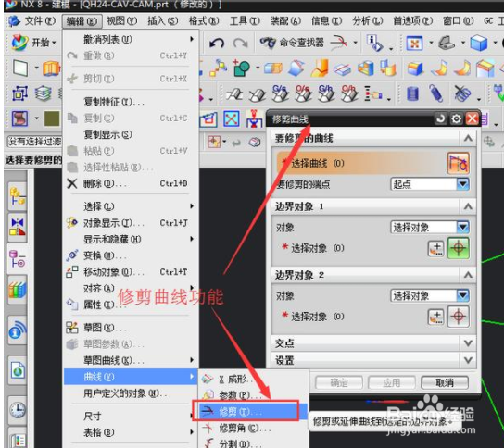Open the 撤消列表(U) submenu
This screenshot has width=504, height=448.
click(132, 39)
